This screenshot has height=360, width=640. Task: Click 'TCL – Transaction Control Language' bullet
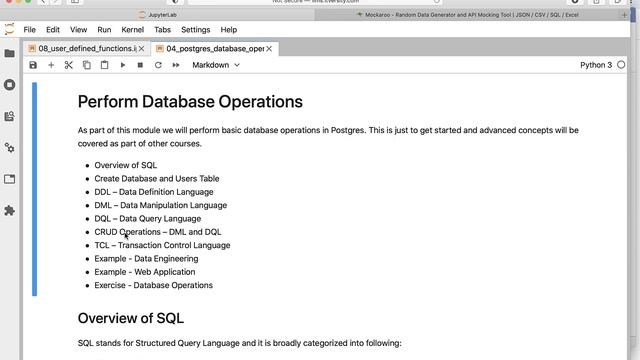[x=162, y=245]
